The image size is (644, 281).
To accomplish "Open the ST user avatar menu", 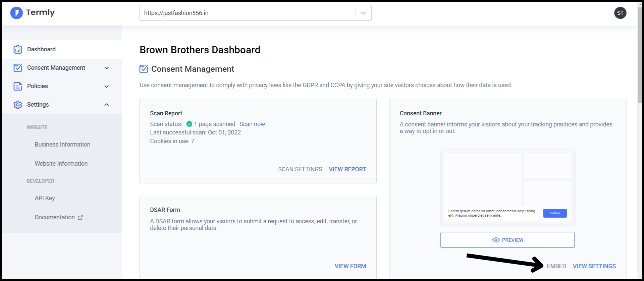I will (x=620, y=13).
